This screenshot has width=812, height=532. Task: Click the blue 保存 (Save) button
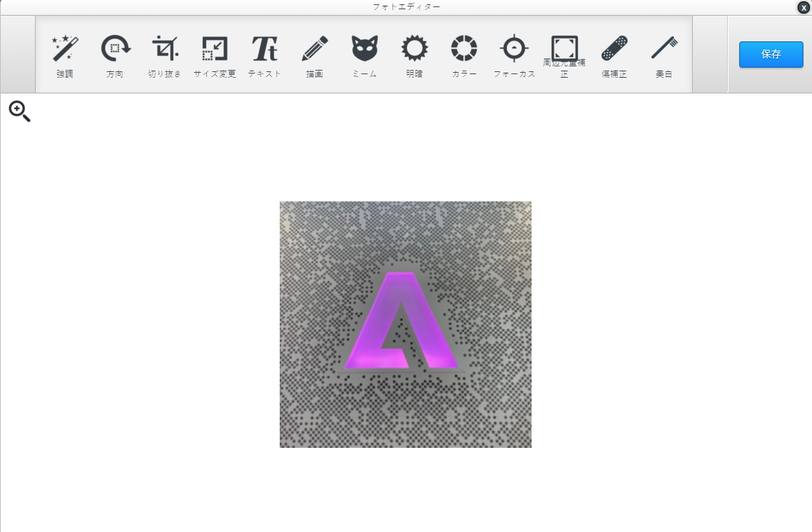[771, 54]
